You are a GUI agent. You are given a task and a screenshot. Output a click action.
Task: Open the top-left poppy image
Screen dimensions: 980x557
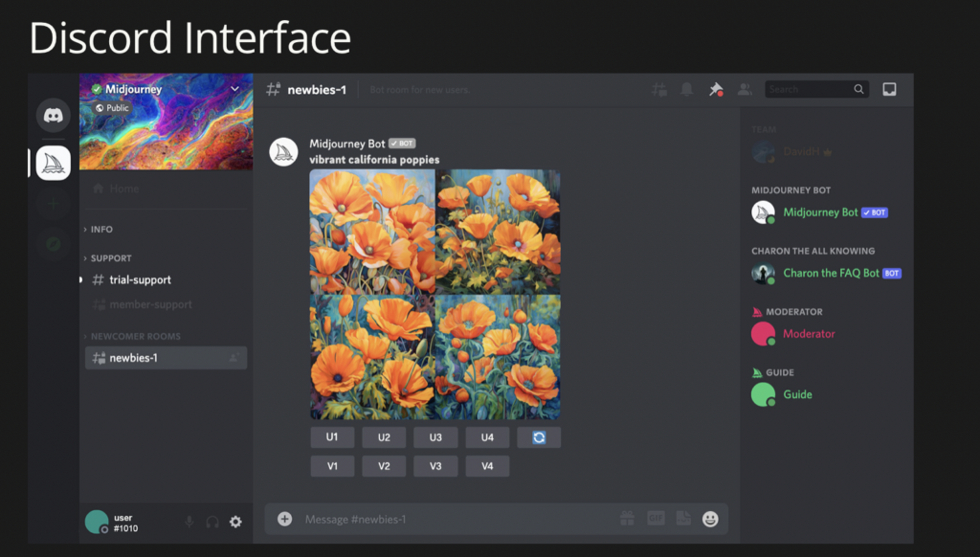coord(372,232)
